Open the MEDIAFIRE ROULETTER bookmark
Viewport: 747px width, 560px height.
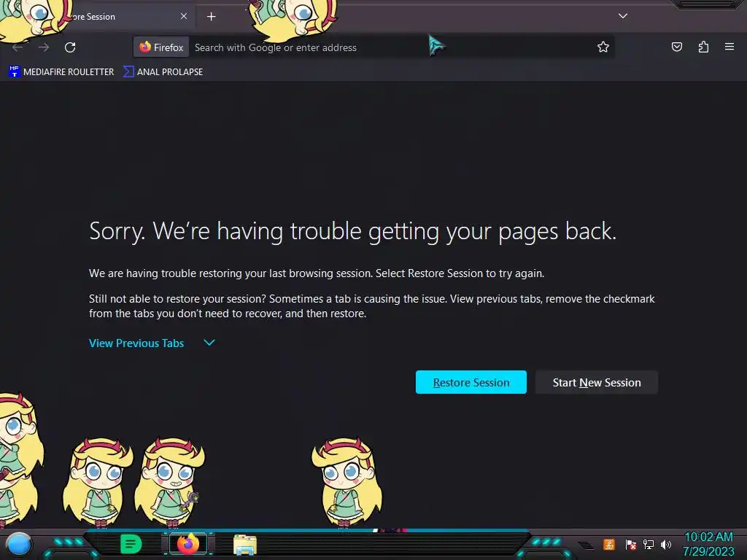[61, 72]
